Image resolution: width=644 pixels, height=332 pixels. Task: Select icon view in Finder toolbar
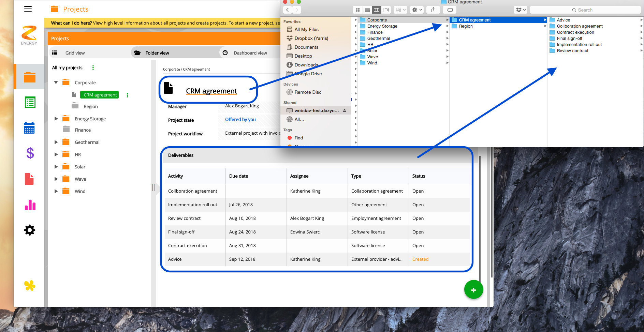(357, 10)
